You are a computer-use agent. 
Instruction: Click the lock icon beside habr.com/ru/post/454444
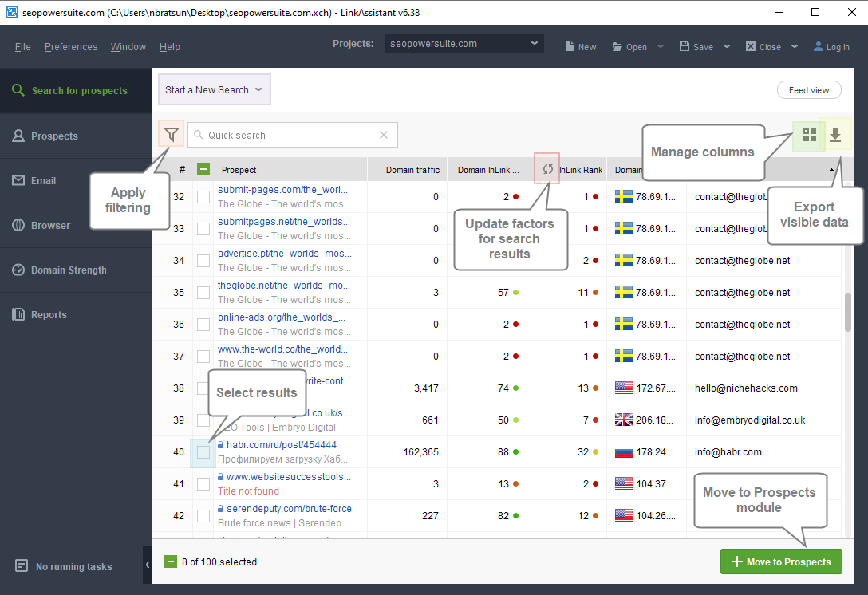(221, 444)
